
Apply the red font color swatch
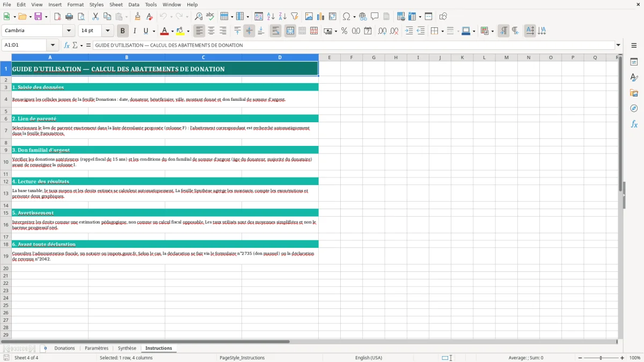165,31
